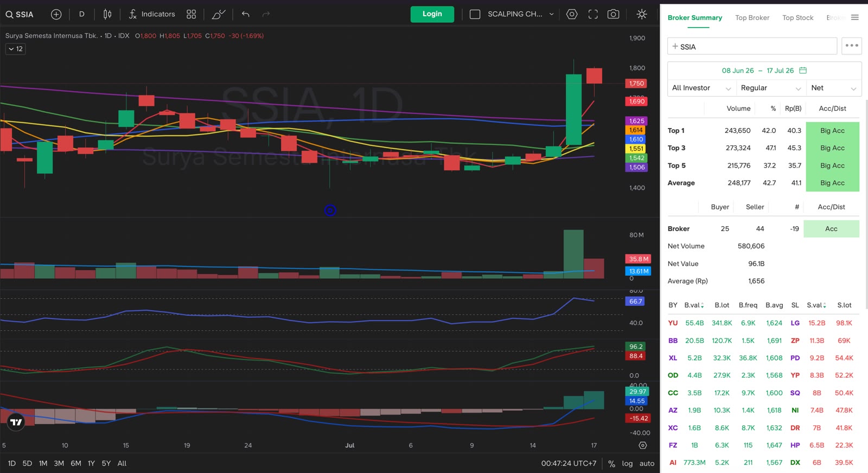
Task: Open timezone clock 00:47:24 UTC+7
Action: click(569, 463)
